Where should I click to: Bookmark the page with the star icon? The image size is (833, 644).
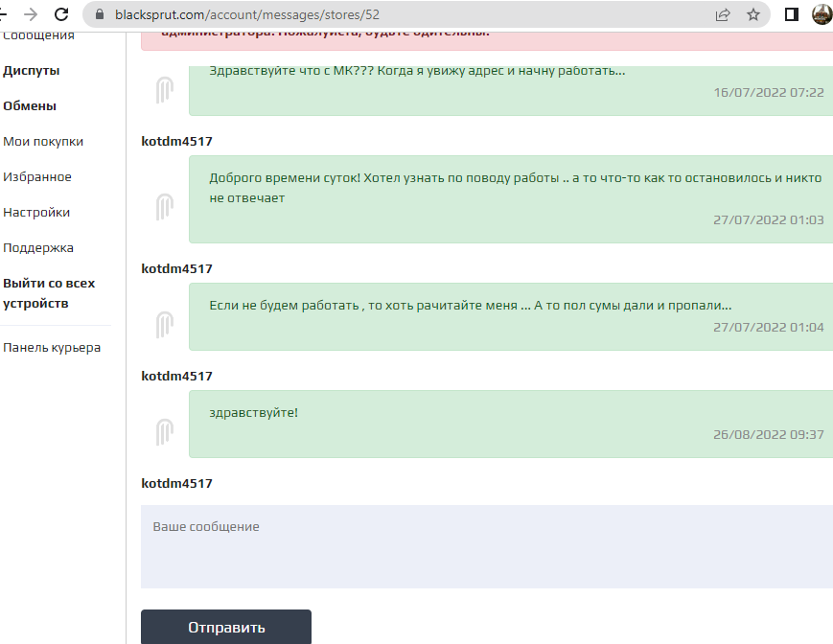(x=753, y=14)
